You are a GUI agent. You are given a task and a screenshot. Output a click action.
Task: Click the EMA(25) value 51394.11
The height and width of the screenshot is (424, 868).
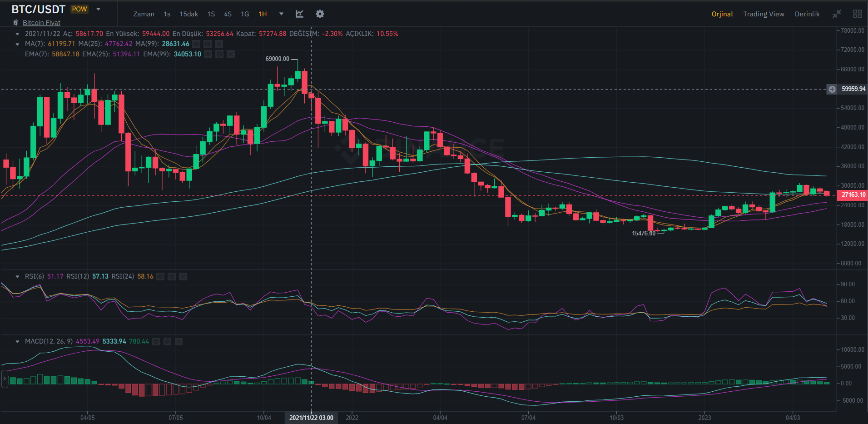[126, 54]
